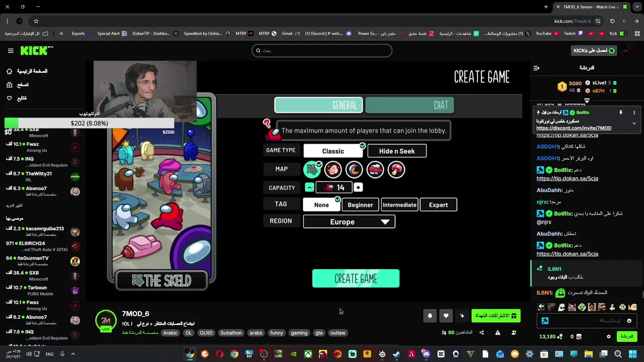
Task: Select the second map icon (Mira HQ)
Action: [x=333, y=170]
